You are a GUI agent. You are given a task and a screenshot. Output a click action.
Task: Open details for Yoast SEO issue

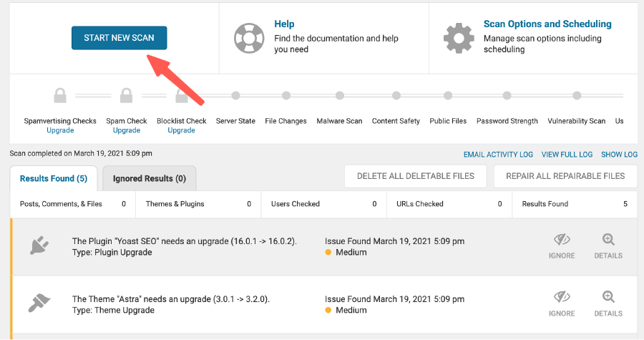[x=608, y=246]
